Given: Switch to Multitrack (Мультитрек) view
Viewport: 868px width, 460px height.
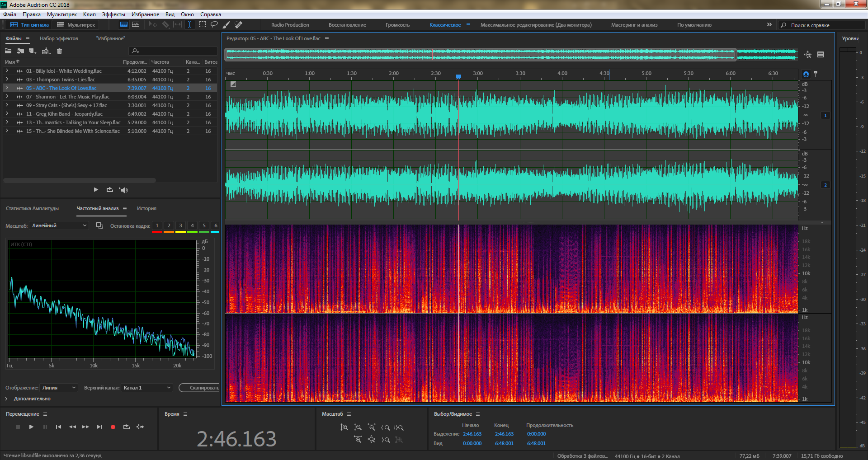Looking at the screenshot, I should 76,25.
